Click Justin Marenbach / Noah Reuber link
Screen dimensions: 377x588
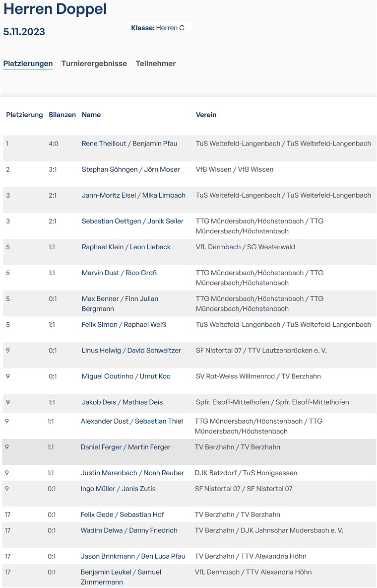[132, 473]
